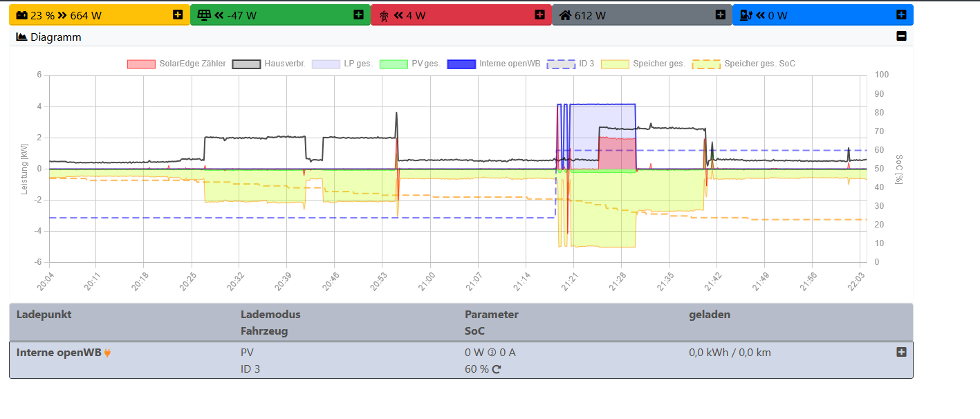The width and height of the screenshot is (980, 419).
Task: Click the solar panel icon on the green card
Action: (x=205, y=14)
